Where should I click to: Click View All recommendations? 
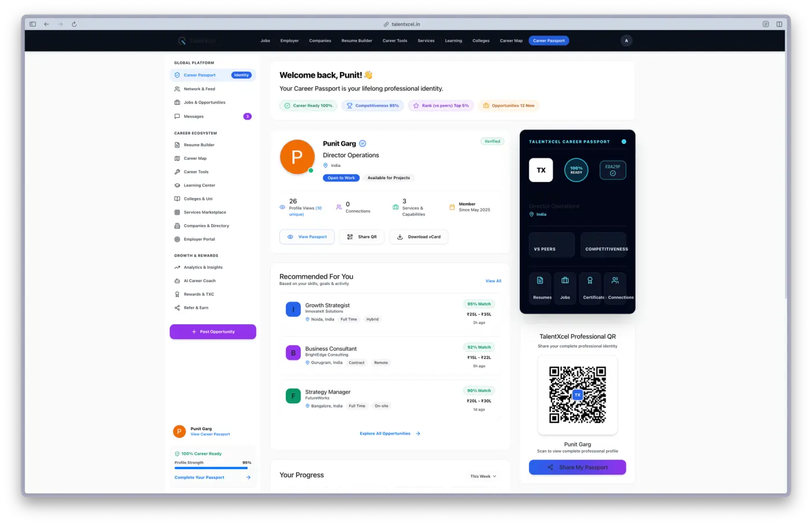click(494, 281)
